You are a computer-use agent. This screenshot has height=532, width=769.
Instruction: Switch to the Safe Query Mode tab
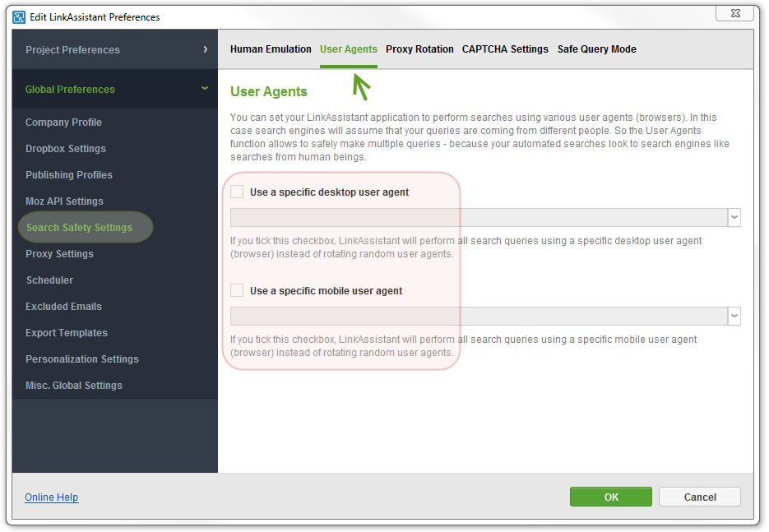coord(597,49)
